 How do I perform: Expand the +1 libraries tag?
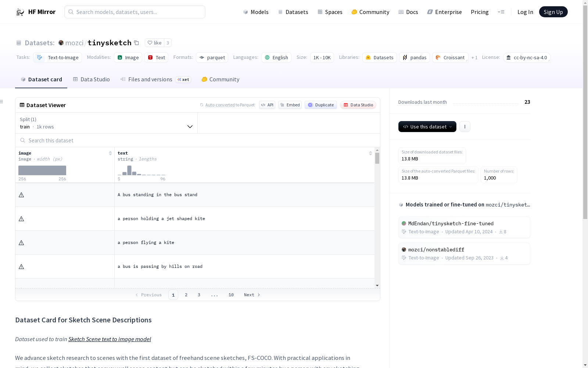[474, 57]
